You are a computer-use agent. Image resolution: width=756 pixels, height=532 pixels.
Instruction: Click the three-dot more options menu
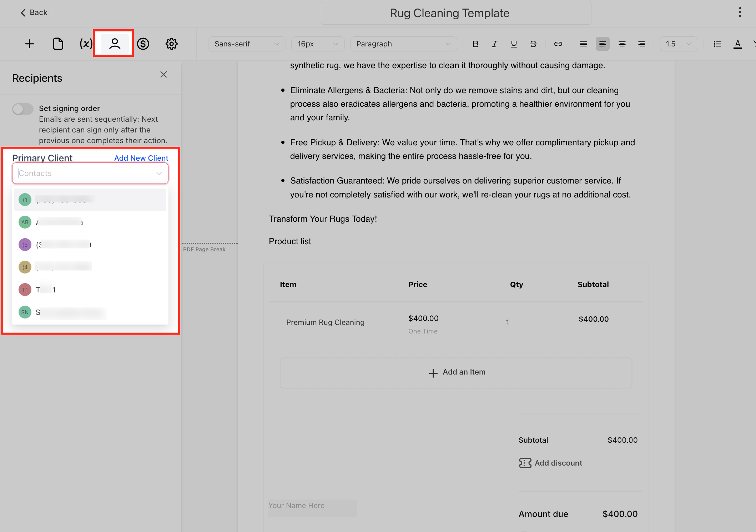740,12
